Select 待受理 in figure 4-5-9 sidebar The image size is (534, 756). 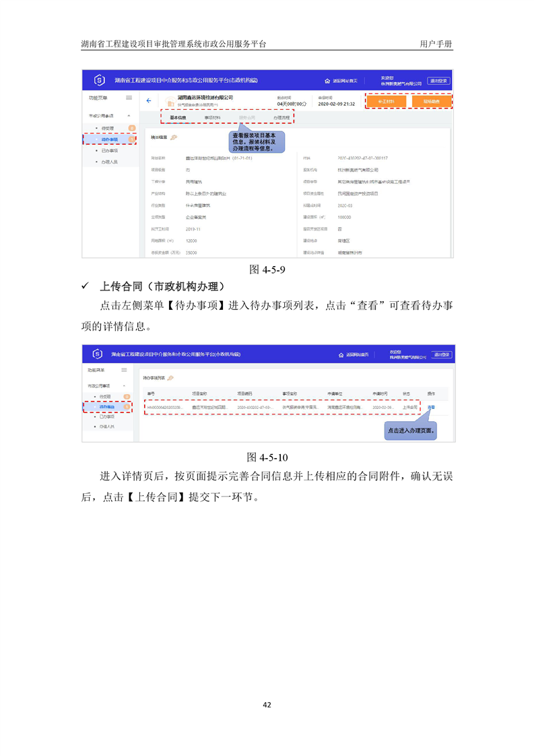tap(108, 128)
